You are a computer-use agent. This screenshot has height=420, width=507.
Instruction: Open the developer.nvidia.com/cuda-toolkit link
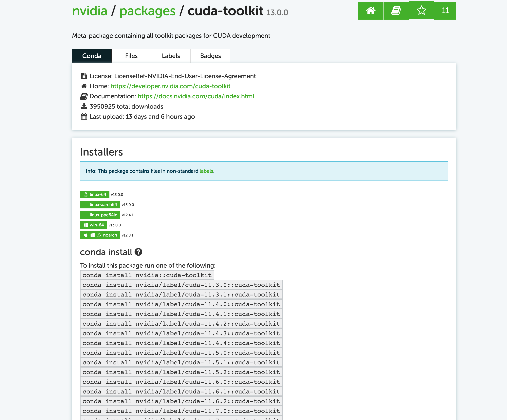(x=170, y=86)
